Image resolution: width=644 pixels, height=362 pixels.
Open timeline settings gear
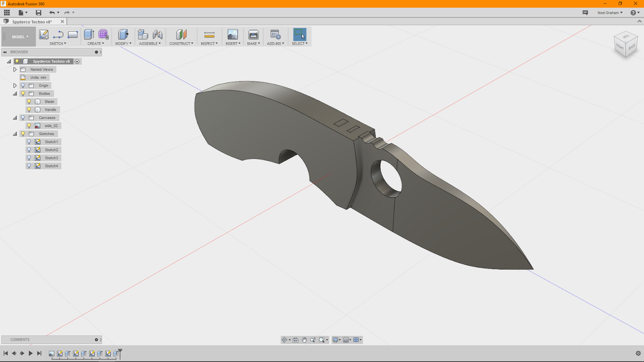pos(638,353)
